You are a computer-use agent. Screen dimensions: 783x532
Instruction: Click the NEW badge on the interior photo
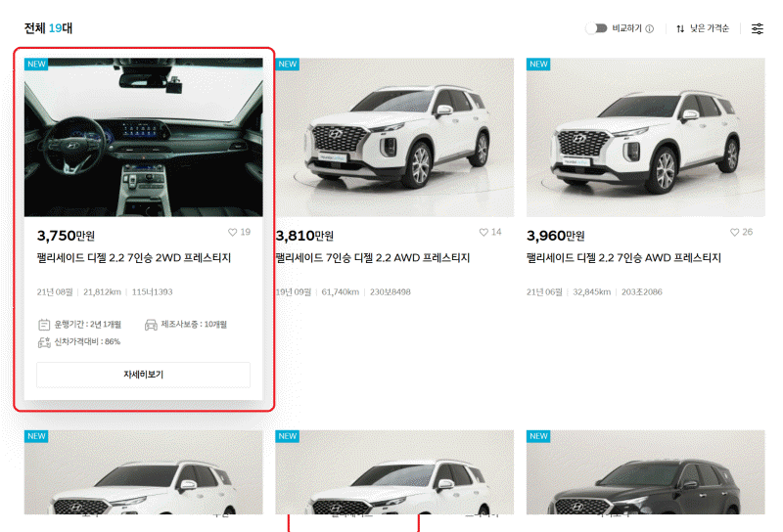pyautogui.click(x=36, y=65)
